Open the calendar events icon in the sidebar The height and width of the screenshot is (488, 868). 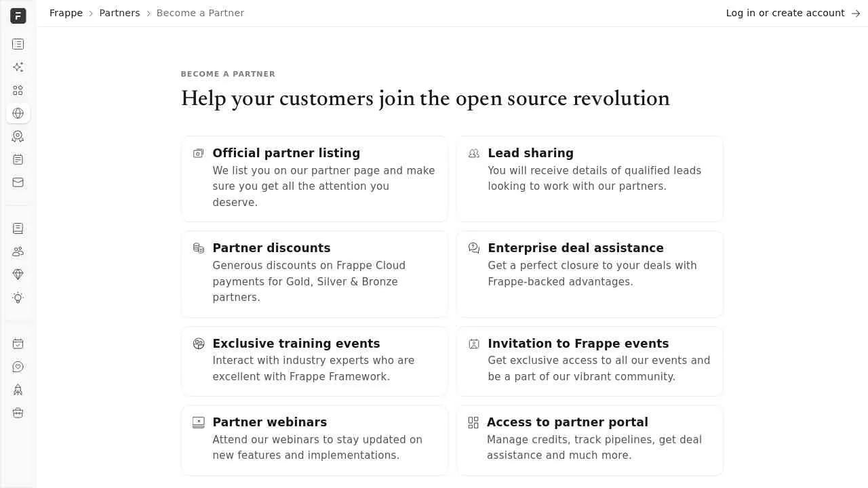pyautogui.click(x=18, y=344)
